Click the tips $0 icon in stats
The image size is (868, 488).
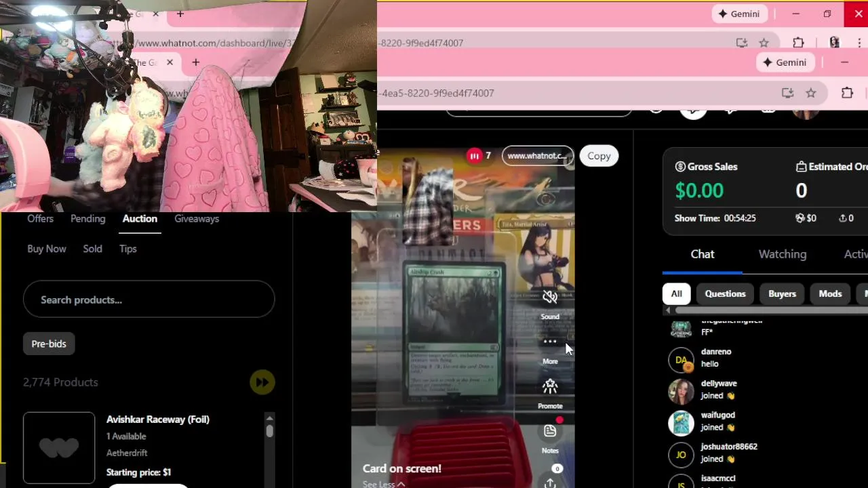[800, 218]
